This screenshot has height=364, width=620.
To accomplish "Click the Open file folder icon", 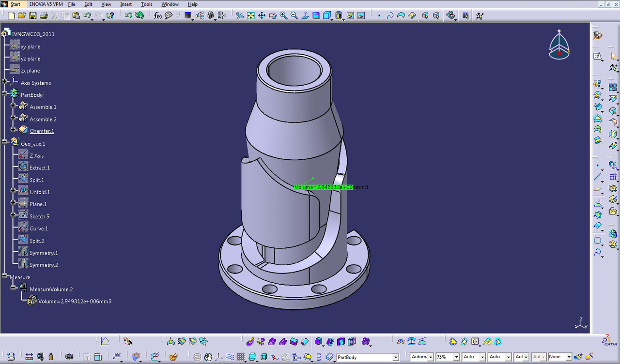I will [x=22, y=15].
